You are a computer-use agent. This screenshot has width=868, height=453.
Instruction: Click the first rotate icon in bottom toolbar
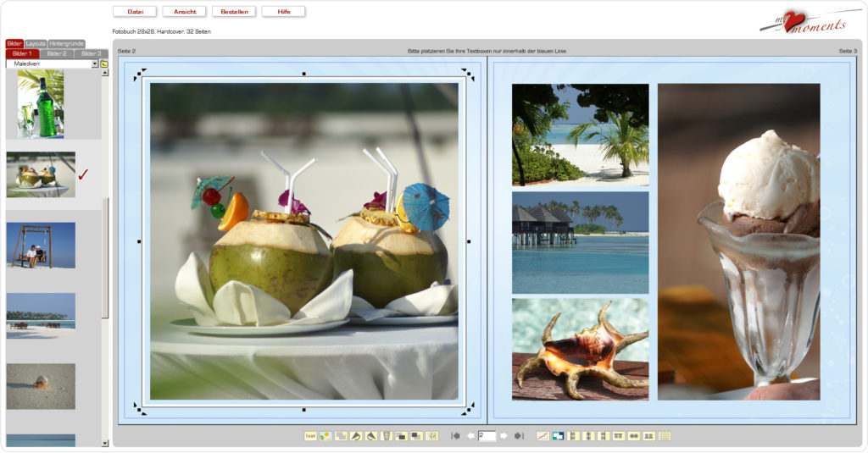pyautogui.click(x=356, y=436)
